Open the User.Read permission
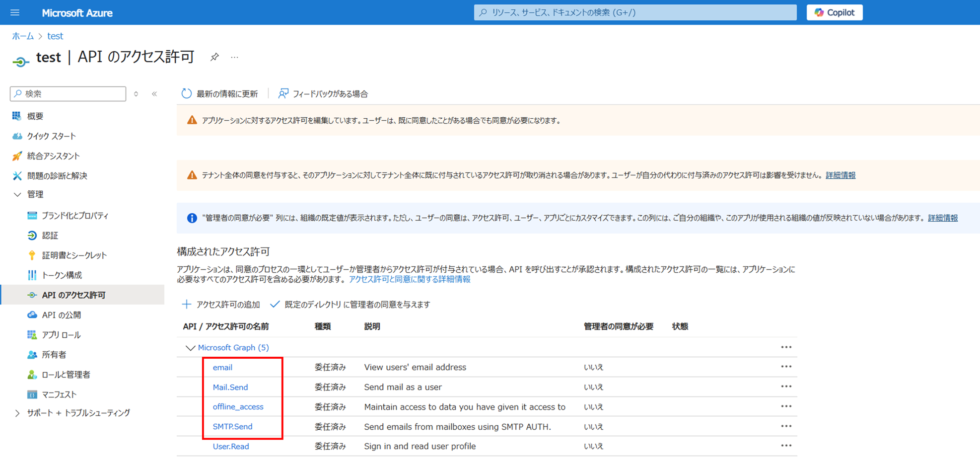The height and width of the screenshot is (470, 980). (231, 446)
